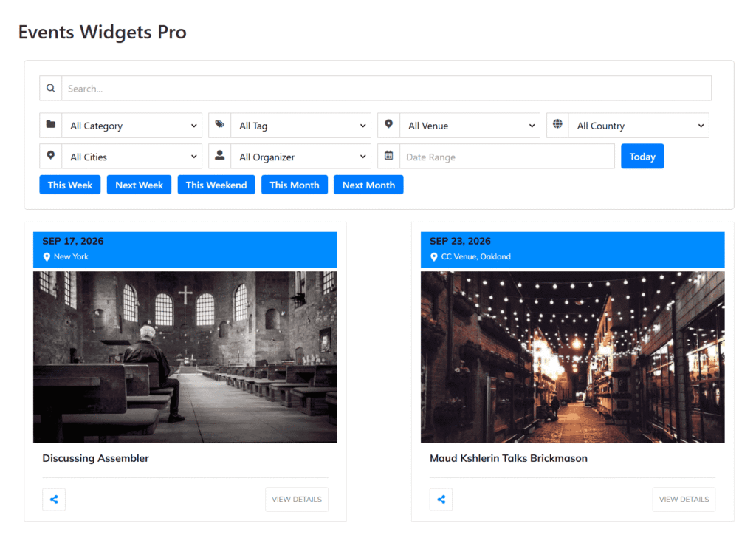Open the All Cities dropdown
The height and width of the screenshot is (535, 756).
coord(132,157)
